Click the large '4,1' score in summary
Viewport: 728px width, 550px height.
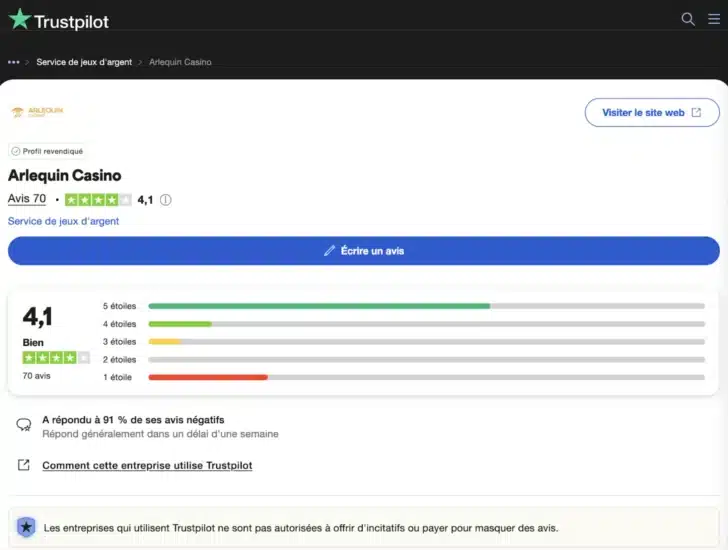[38, 317]
